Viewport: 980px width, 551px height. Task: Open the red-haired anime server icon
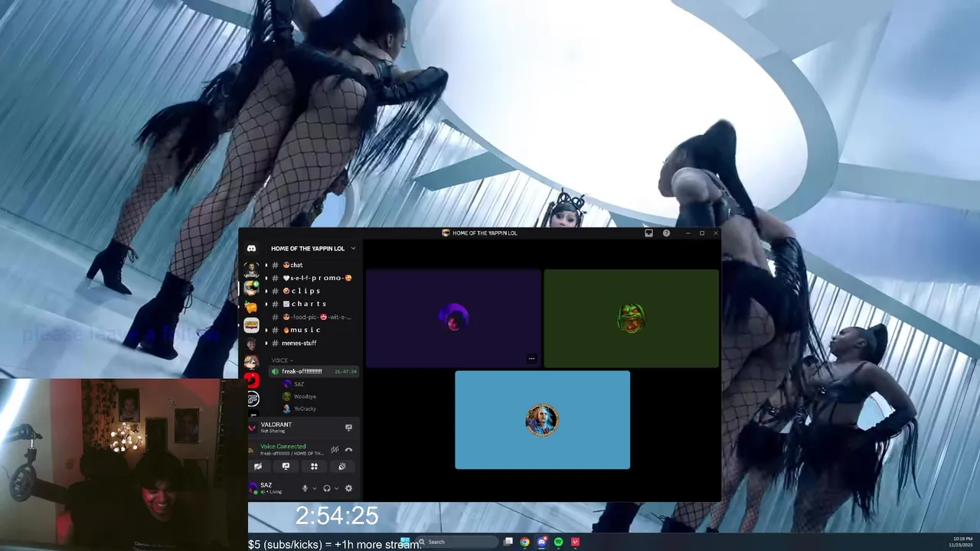click(251, 361)
